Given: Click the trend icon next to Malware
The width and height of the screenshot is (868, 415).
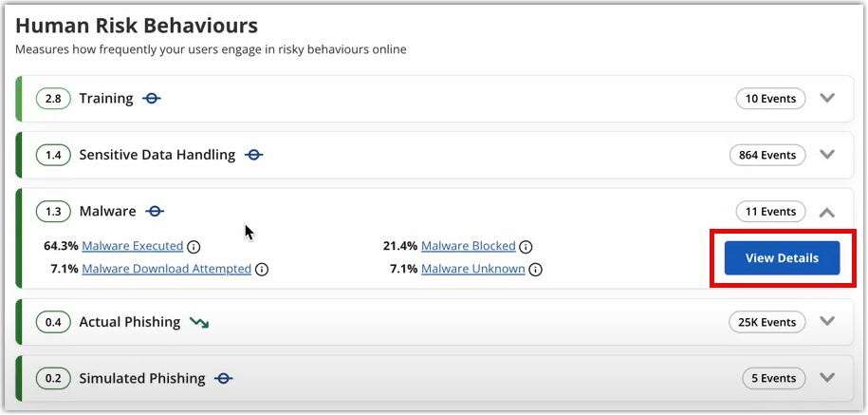Looking at the screenshot, I should pos(155,211).
